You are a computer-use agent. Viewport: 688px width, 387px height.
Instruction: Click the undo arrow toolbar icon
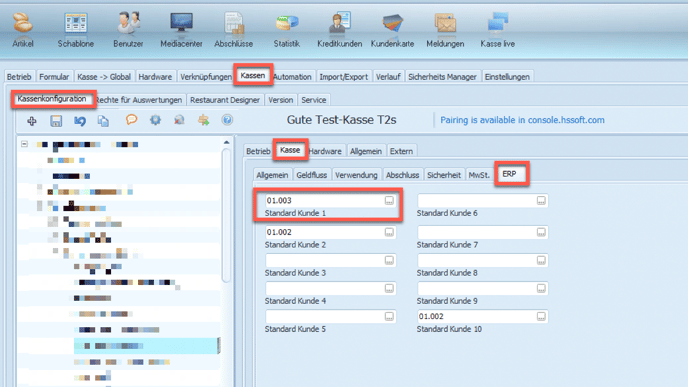(80, 121)
